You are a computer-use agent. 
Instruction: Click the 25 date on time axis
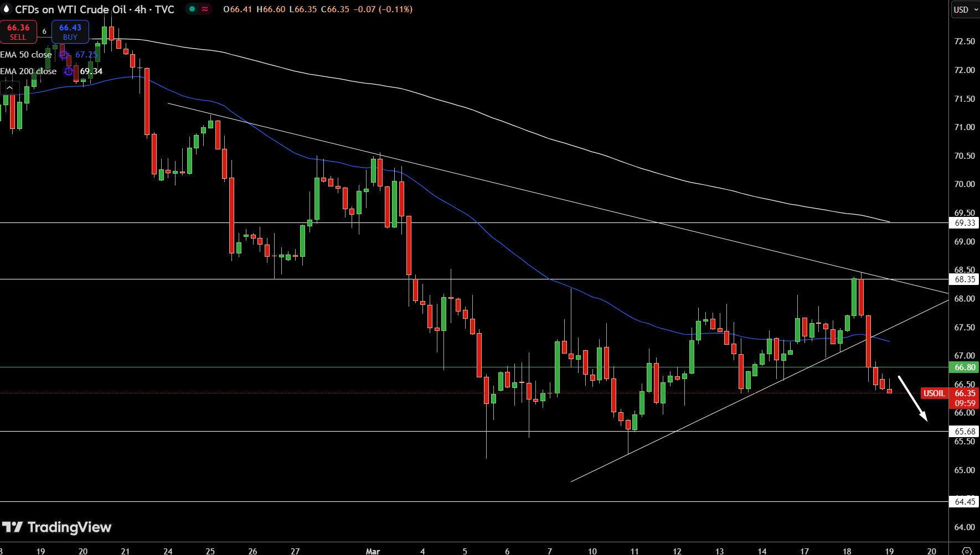coord(210,551)
